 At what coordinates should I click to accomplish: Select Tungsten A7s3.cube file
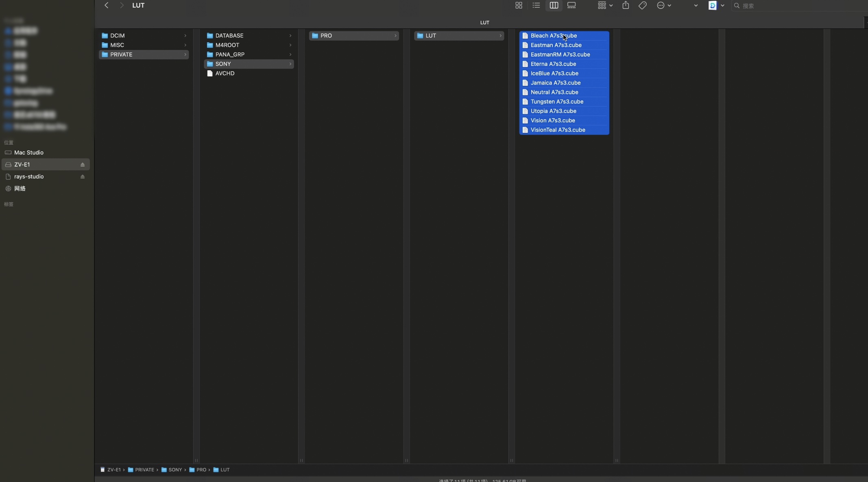(564, 102)
